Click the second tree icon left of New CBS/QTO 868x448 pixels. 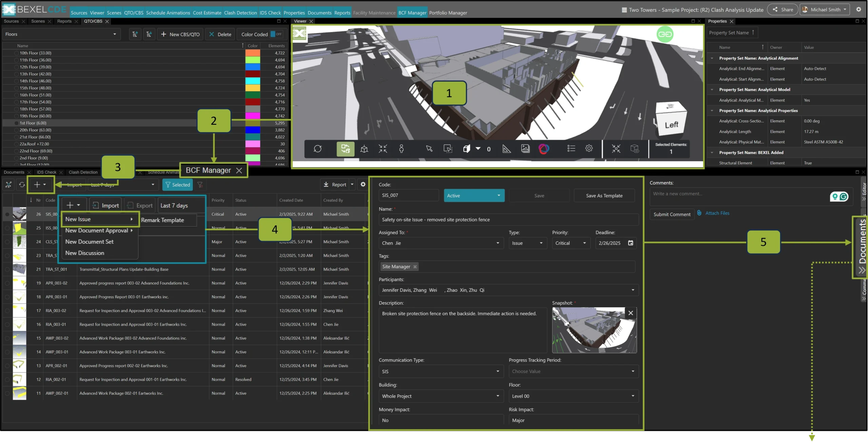149,34
